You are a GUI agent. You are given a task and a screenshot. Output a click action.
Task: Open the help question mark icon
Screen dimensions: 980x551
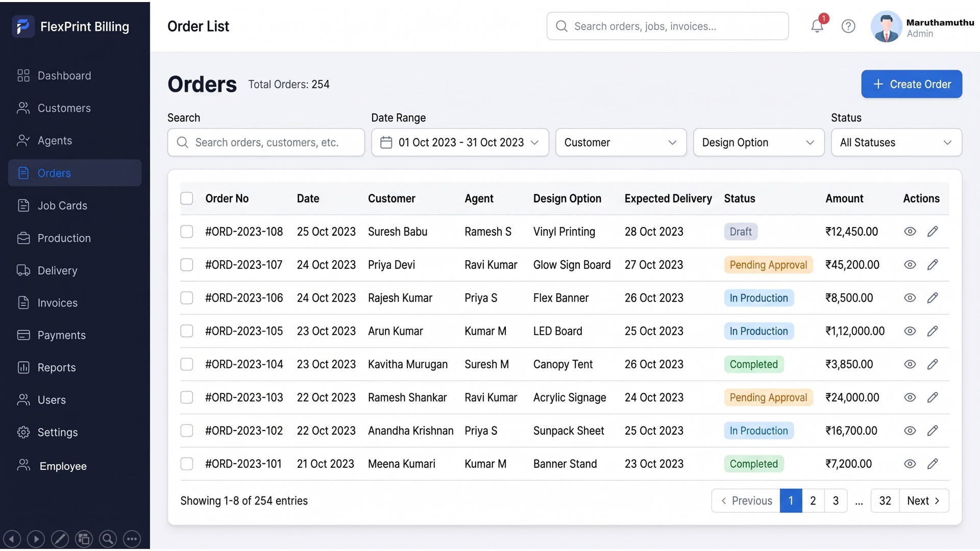pos(848,26)
